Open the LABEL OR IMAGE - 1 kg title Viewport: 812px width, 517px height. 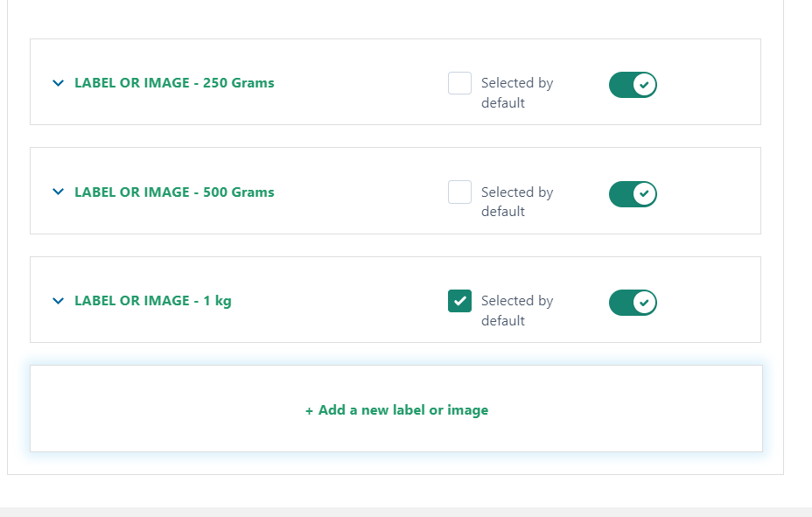153,301
